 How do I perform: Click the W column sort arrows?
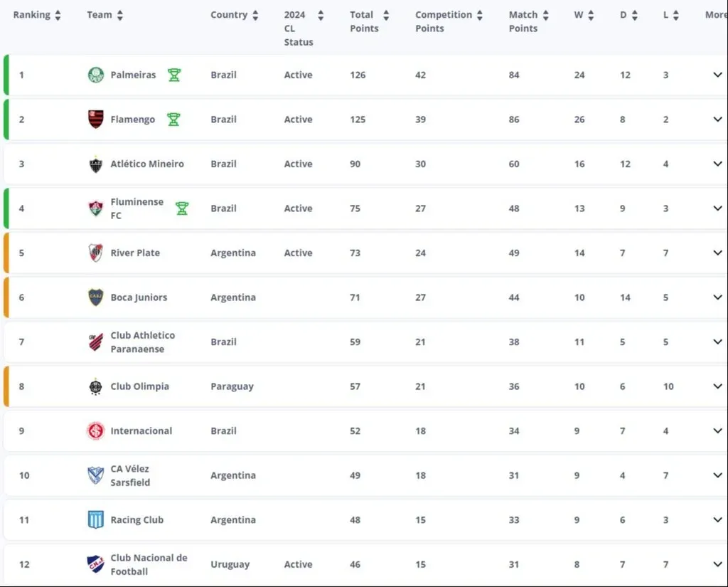[590, 15]
